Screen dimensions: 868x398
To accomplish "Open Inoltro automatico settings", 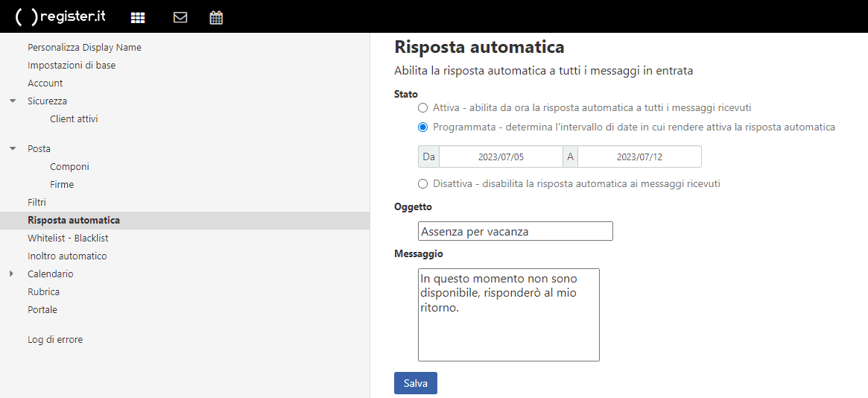I will coord(67,256).
